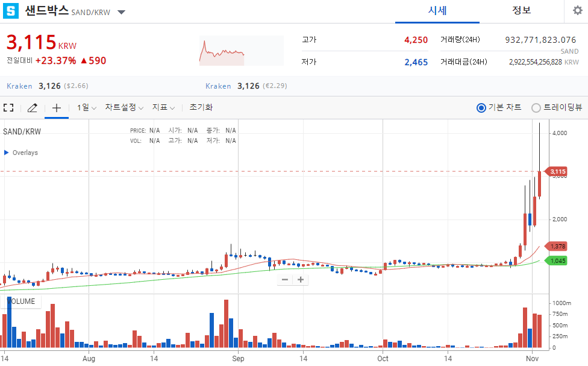
Task: Click the 거래대금(24H) value 2,922,554,256,828
Action: pos(536,62)
